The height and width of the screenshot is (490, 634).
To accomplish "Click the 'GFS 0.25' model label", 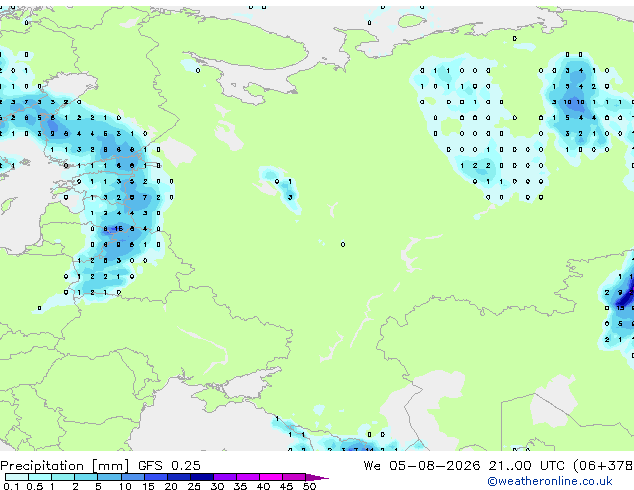I will coord(169,466).
